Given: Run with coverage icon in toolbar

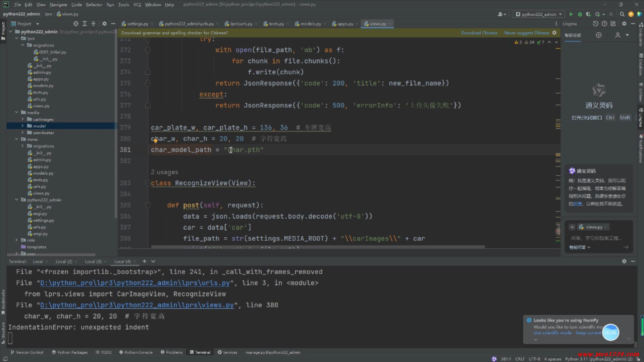Looking at the screenshot, I should pyautogui.click(x=588, y=14).
